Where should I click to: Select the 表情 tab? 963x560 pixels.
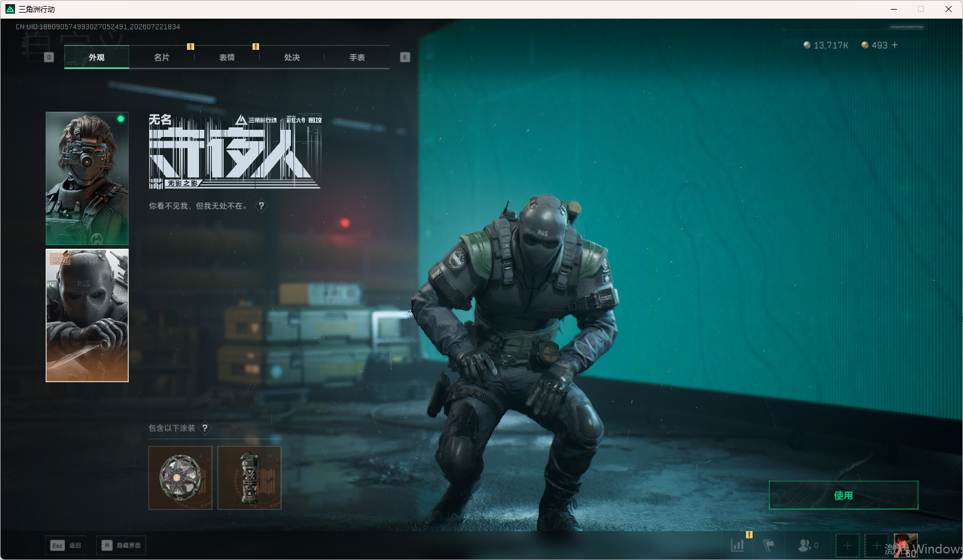coord(227,57)
